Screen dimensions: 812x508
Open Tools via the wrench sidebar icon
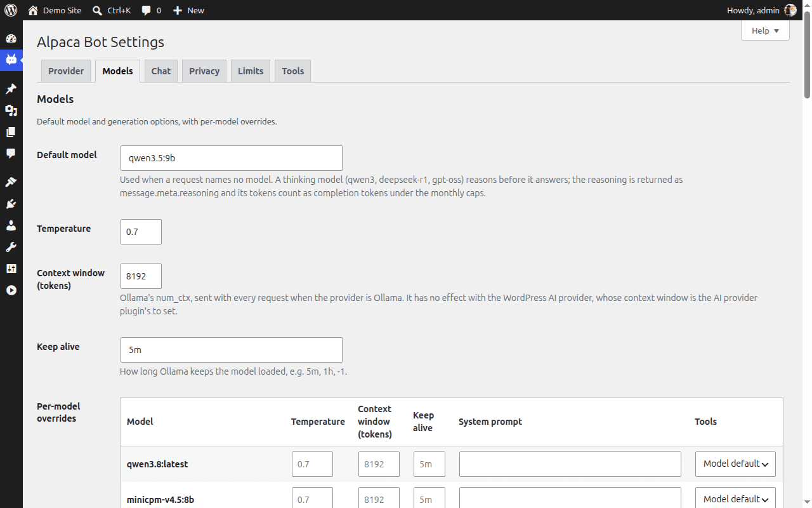coord(11,247)
